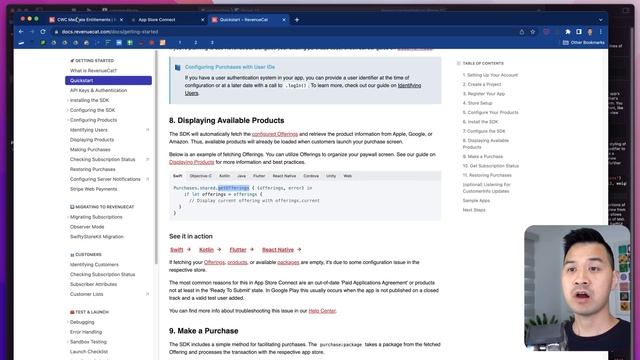Open Installing the SDK in sidebar

89,100
